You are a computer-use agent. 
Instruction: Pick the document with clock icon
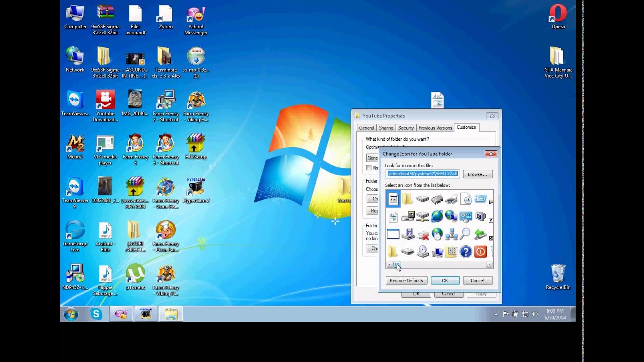(x=466, y=200)
